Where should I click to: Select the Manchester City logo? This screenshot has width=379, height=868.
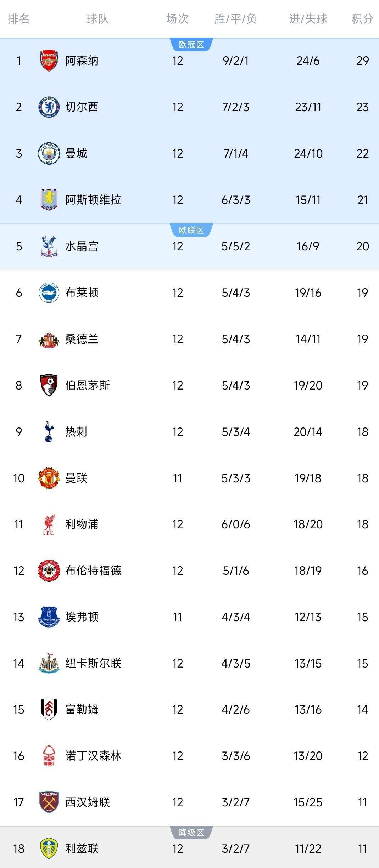pyautogui.click(x=49, y=153)
